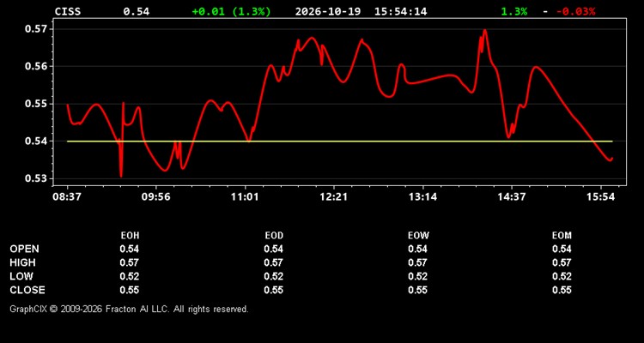Select the HIGH row label
This screenshot has width=644, height=343.
click(22, 262)
